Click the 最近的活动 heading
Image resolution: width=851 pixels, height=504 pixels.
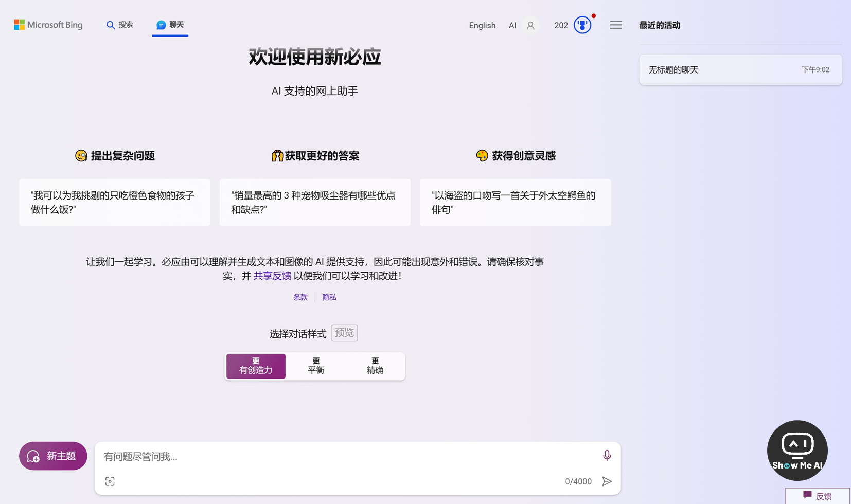coord(660,25)
